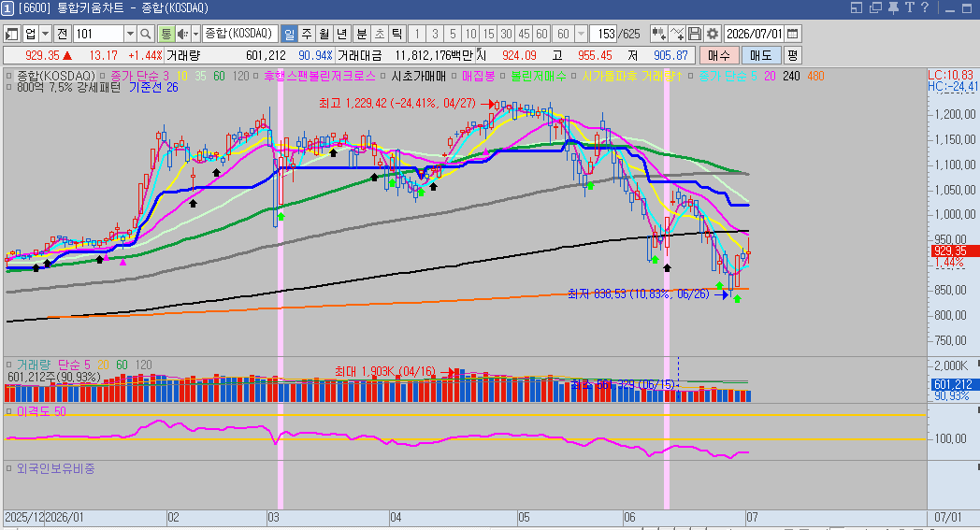980x530 pixels.
Task: Click the date field 2026/07/01
Action: (755, 34)
